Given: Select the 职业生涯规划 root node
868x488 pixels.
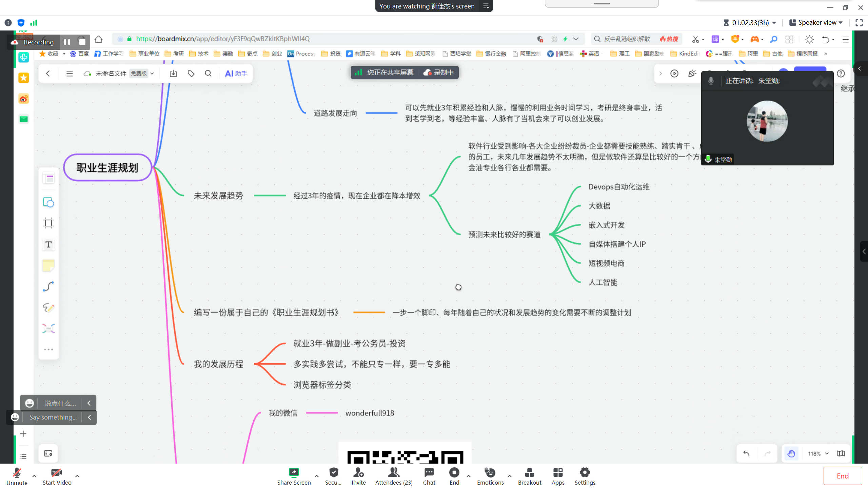Looking at the screenshot, I should (x=107, y=168).
